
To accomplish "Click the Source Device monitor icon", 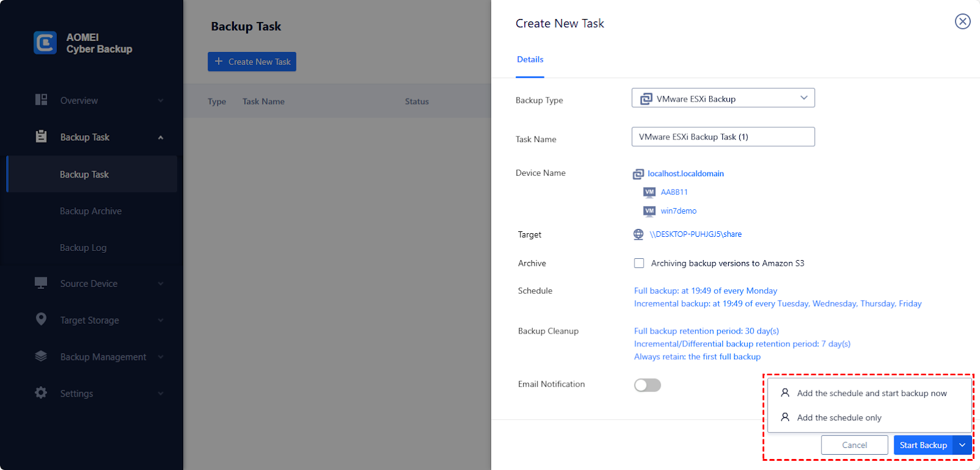I will [41, 283].
